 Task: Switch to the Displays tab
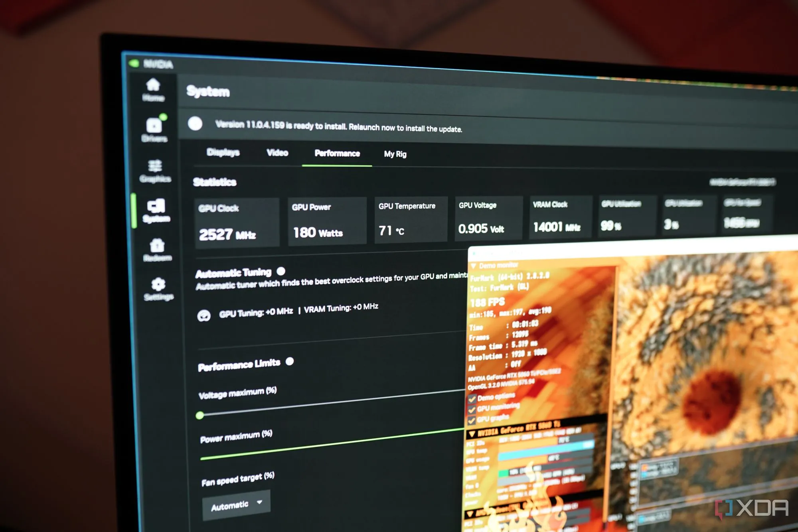point(223,152)
